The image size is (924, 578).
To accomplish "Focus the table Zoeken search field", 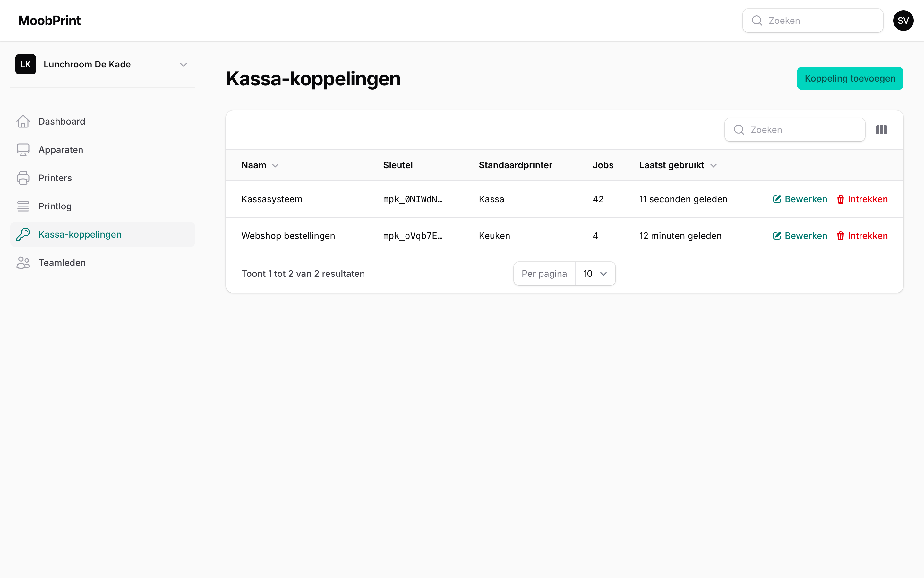I will 795,130.
